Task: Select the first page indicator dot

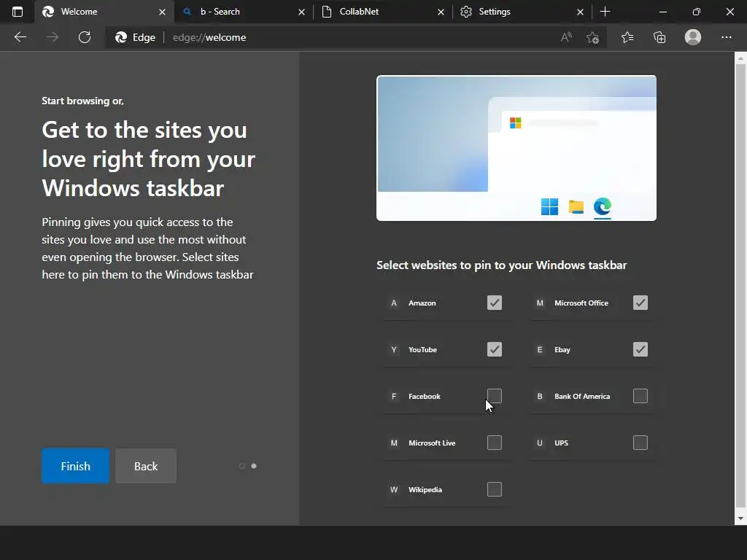Action: (242, 466)
